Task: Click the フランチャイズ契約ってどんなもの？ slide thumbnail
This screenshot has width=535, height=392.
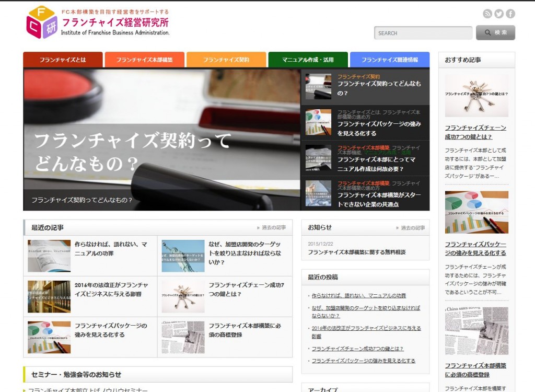Action: [318, 86]
